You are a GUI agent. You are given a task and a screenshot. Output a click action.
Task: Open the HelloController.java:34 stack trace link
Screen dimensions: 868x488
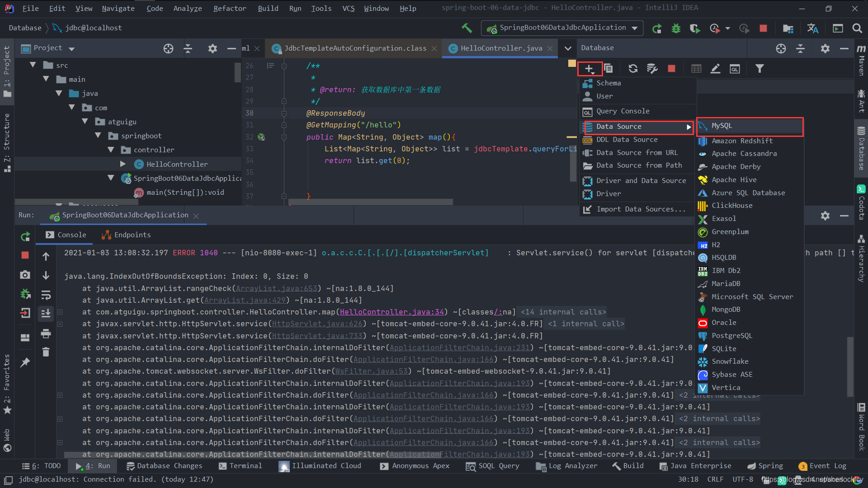(392, 312)
